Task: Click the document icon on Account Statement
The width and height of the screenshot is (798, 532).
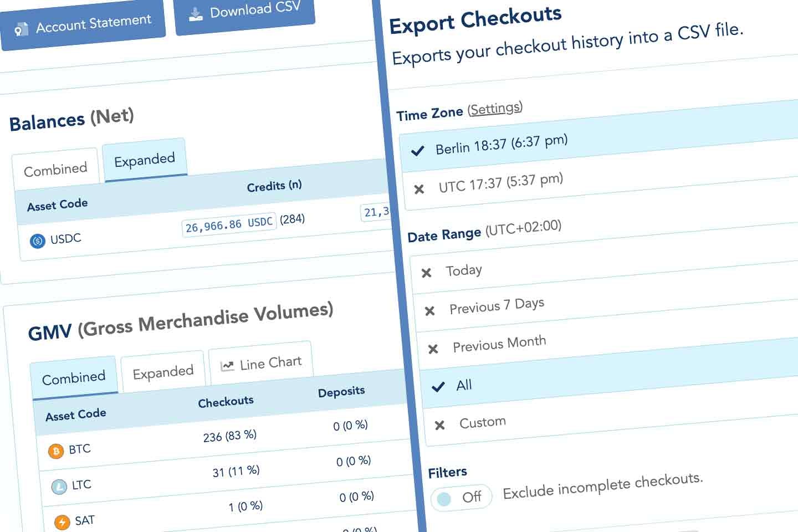Action: [21, 29]
